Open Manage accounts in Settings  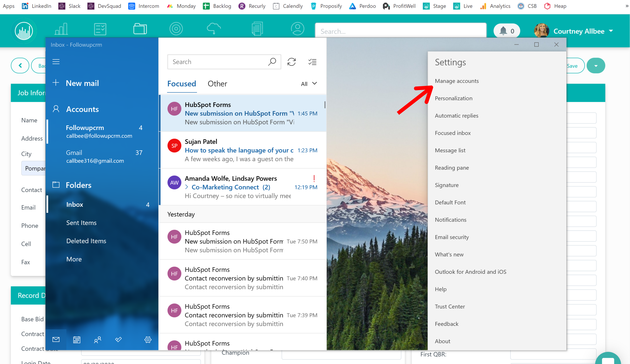click(x=456, y=81)
